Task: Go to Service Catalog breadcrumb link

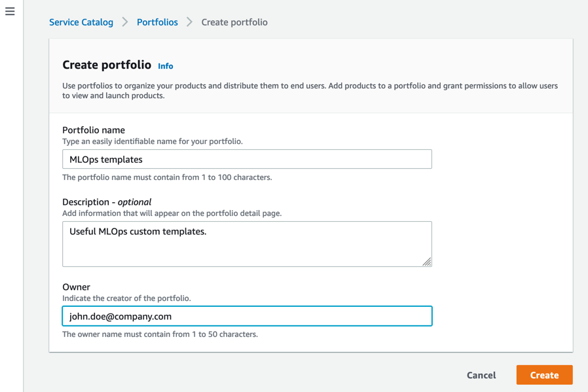Action: pyautogui.click(x=81, y=22)
